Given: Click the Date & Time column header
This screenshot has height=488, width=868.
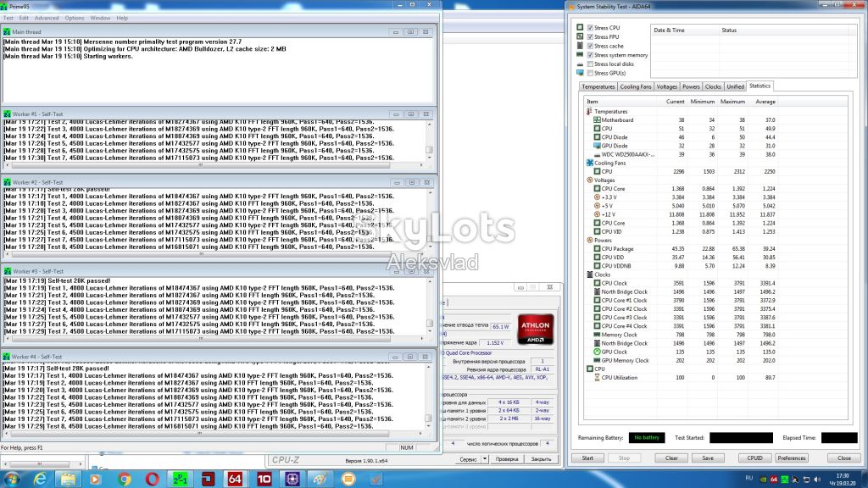Looking at the screenshot, I should 684,30.
